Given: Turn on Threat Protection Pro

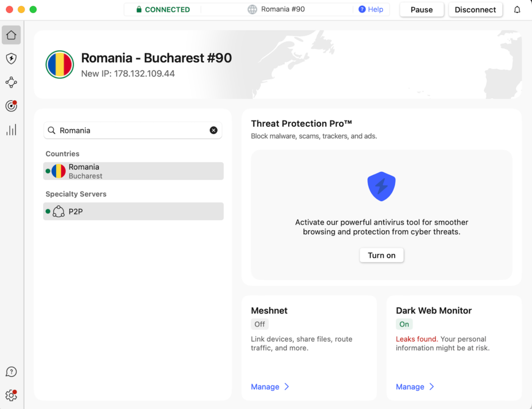Looking at the screenshot, I should 381,255.
